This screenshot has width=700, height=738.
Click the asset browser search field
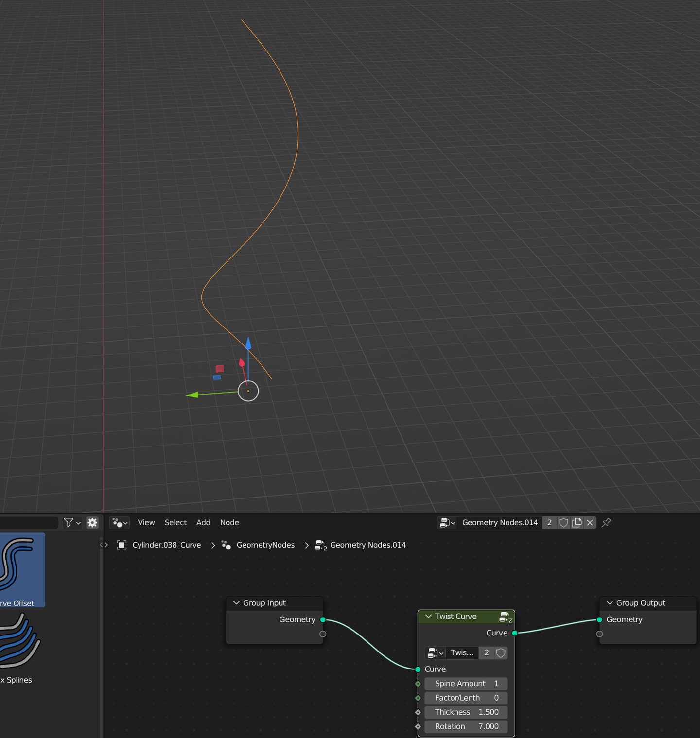(x=29, y=522)
